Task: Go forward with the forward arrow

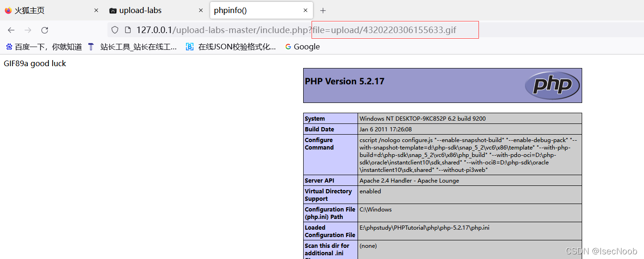Action: click(x=28, y=30)
